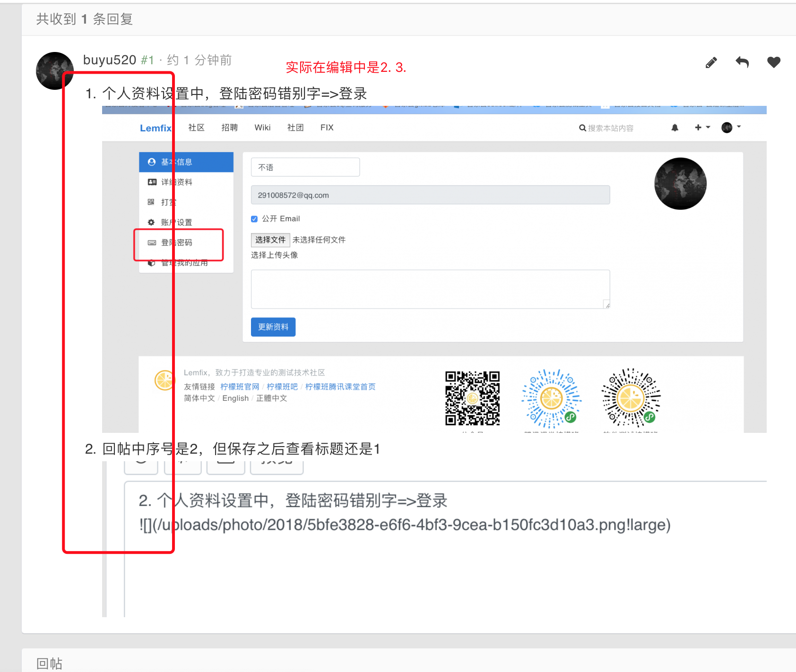Click the WeChat QR code image
796x672 pixels.
(x=472, y=398)
